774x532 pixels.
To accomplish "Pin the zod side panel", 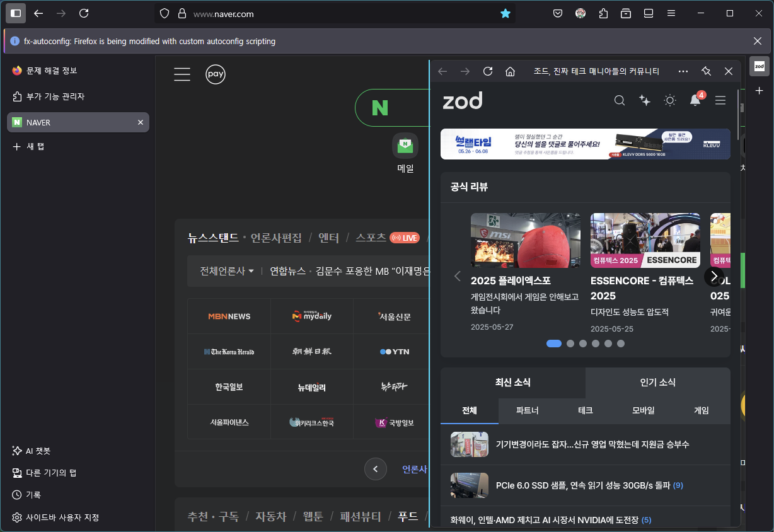I will click(706, 71).
